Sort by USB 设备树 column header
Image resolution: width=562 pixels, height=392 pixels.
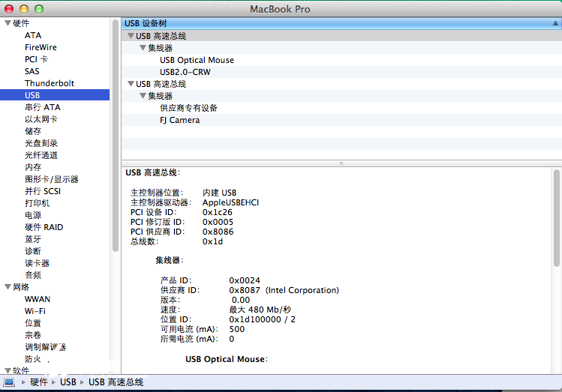(x=338, y=23)
